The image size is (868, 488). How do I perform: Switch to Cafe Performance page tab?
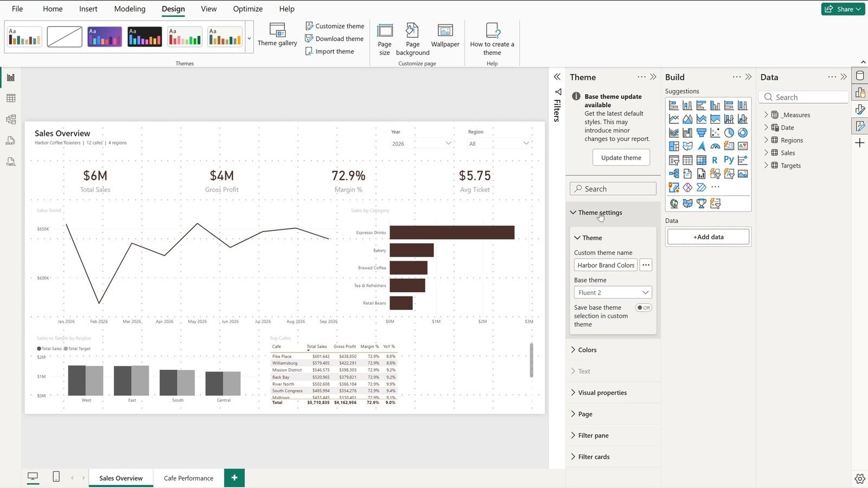[188, 478]
